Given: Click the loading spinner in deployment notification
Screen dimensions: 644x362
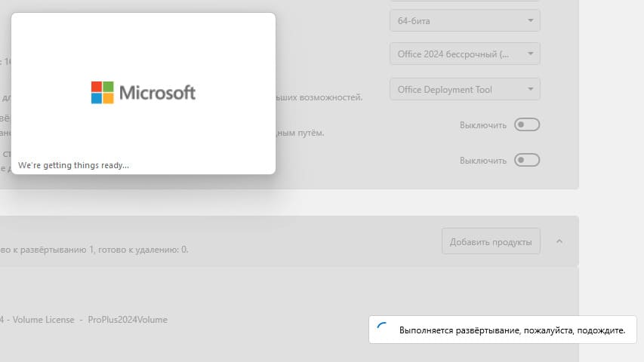Looking at the screenshot, I should (x=383, y=330).
